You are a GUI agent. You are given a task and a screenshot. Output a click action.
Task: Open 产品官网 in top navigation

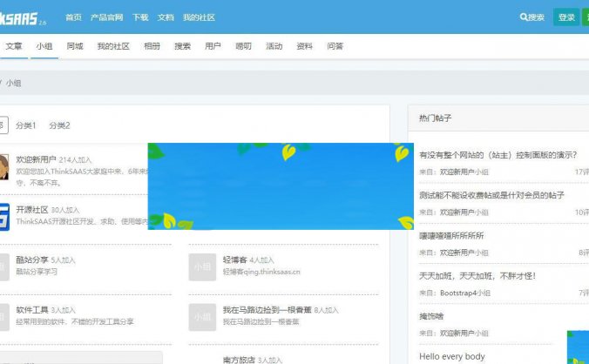click(106, 17)
